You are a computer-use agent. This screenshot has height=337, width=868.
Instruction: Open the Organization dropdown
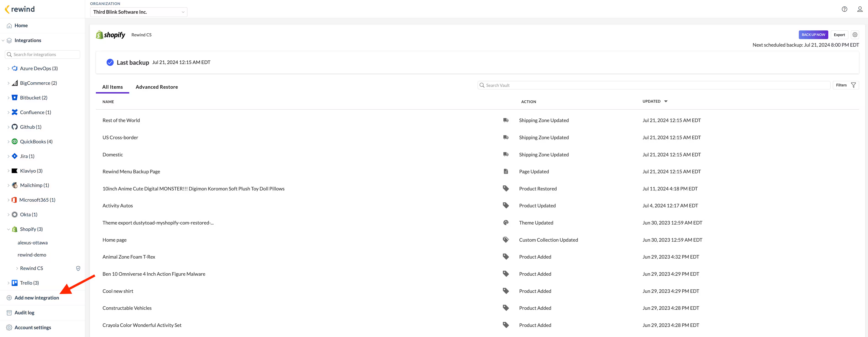click(x=139, y=12)
